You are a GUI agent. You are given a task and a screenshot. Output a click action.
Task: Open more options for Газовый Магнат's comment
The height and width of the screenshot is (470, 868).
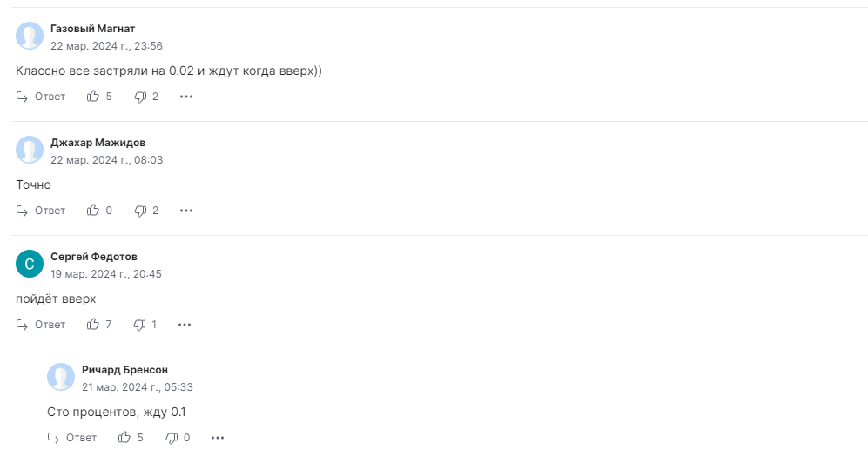coord(185,97)
